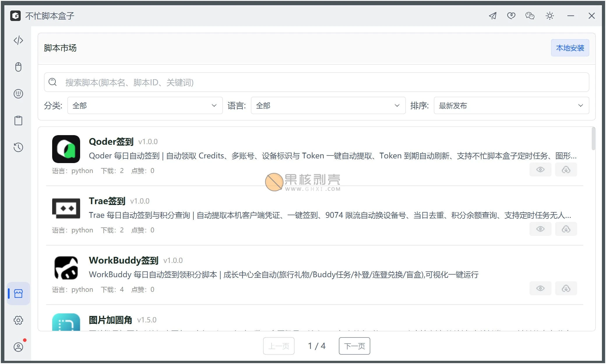Screen dimensions: 606x364
Task: Click the paper plane icon in title bar
Action: tap(493, 16)
